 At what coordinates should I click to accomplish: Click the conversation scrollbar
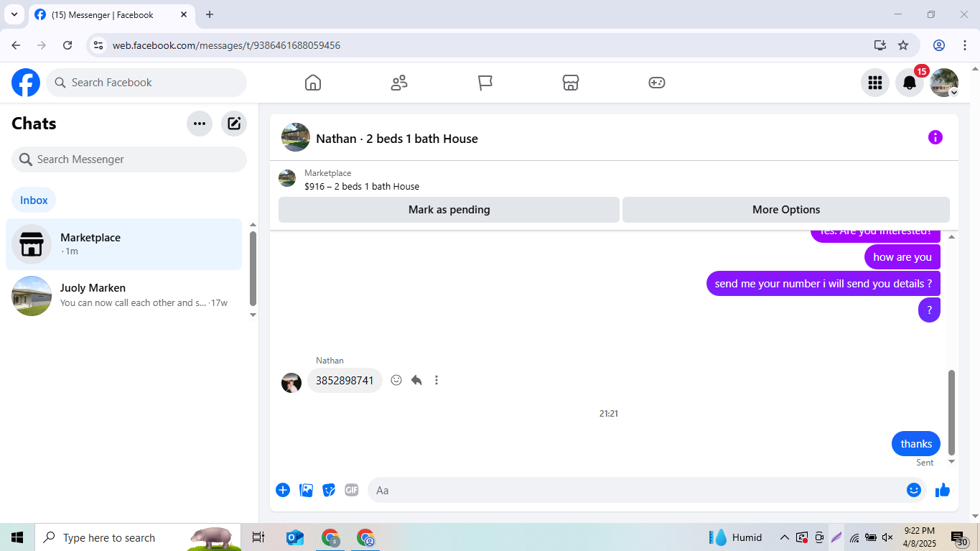click(x=952, y=412)
